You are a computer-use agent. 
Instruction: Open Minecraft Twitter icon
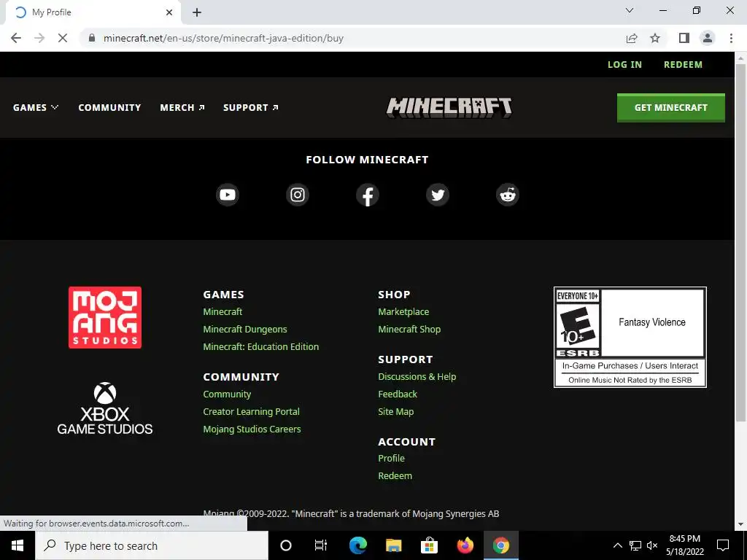(438, 195)
